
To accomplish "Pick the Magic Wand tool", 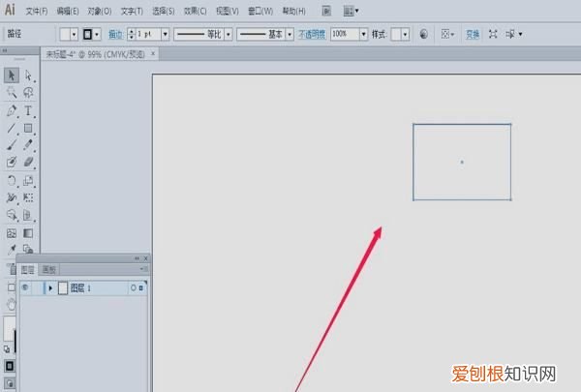I will click(x=12, y=93).
